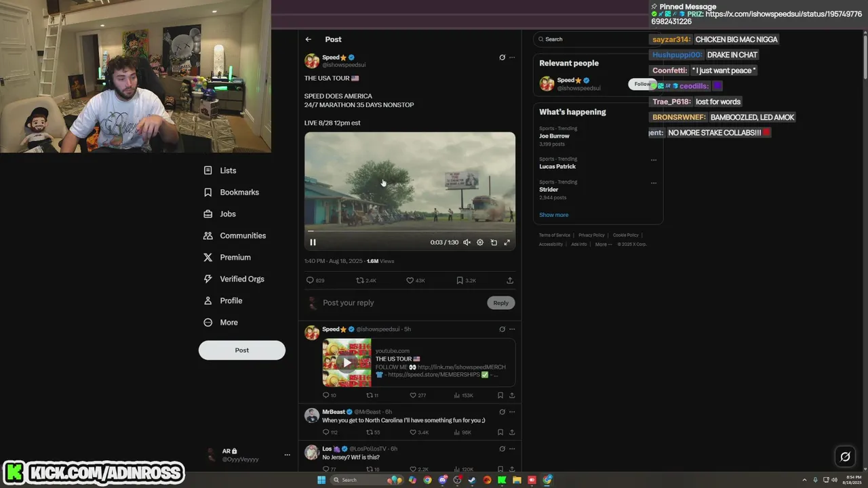868x488 pixels.
Task: Open MrBeast's profile avatar
Action: (x=312, y=416)
